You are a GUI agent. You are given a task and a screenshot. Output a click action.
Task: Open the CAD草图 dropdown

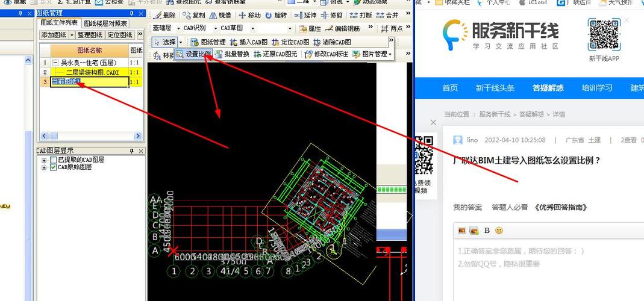(x=252, y=28)
